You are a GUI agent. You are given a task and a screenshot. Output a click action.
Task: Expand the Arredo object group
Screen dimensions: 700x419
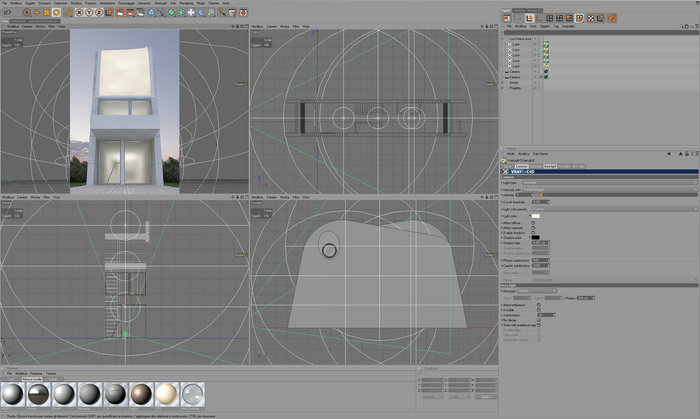pos(502,83)
